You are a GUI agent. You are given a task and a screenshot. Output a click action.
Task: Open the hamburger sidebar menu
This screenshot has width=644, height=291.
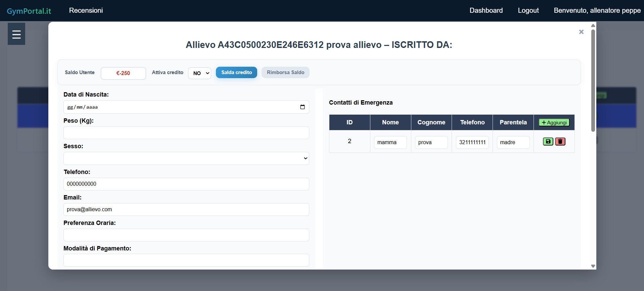(x=16, y=34)
